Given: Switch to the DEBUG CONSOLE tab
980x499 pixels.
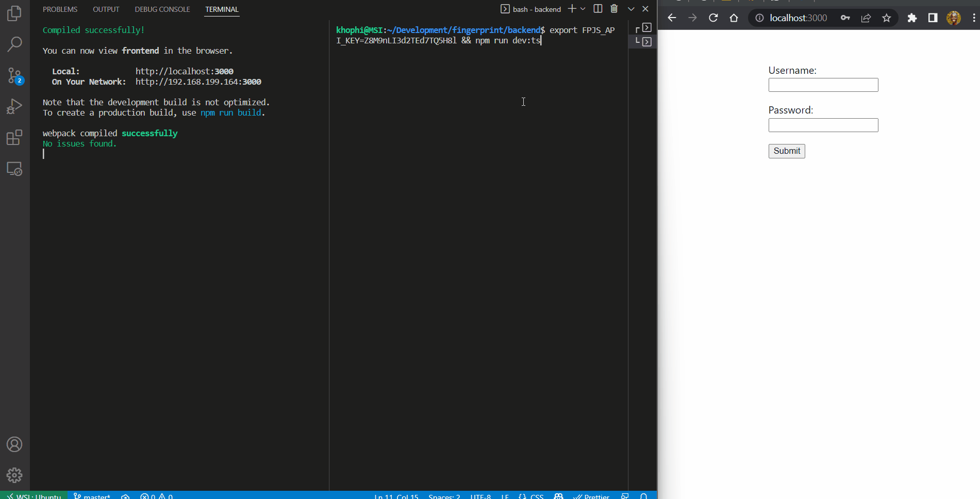Looking at the screenshot, I should tap(162, 9).
